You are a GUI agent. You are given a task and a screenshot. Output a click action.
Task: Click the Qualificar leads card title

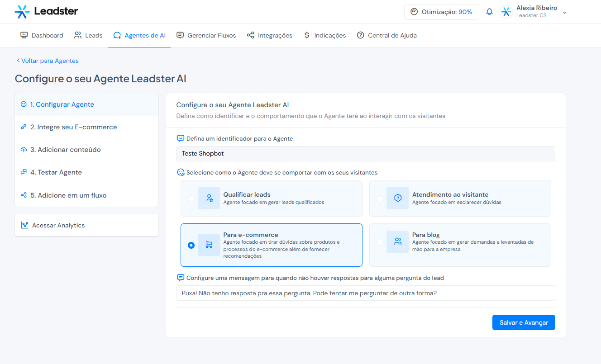(x=247, y=194)
